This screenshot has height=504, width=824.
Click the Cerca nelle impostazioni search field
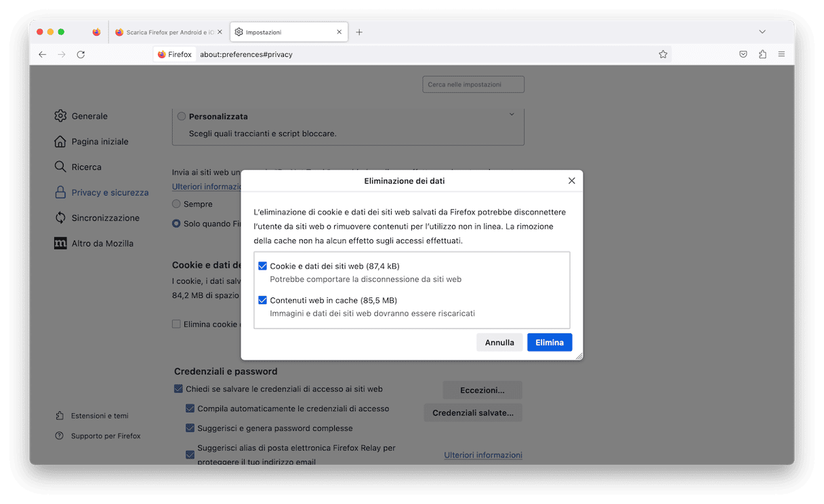point(473,85)
